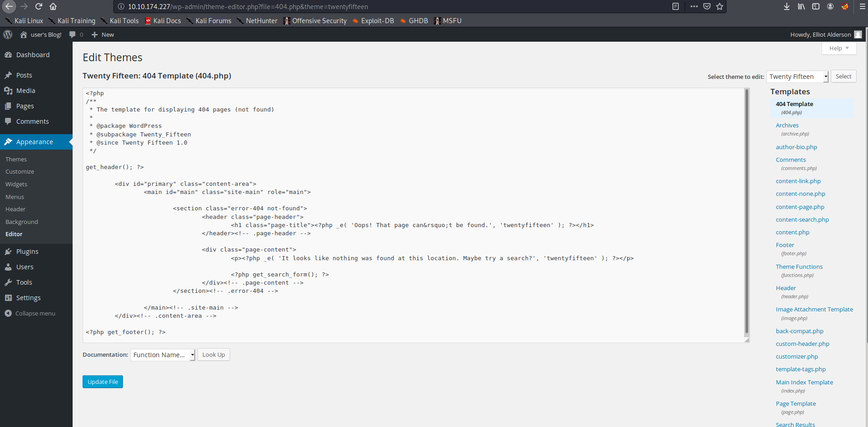
Task: Open NetHunter bookmark
Action: [x=257, y=21]
